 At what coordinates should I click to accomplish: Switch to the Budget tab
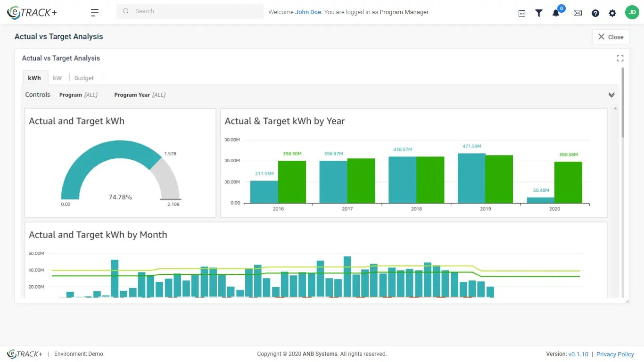coord(84,78)
